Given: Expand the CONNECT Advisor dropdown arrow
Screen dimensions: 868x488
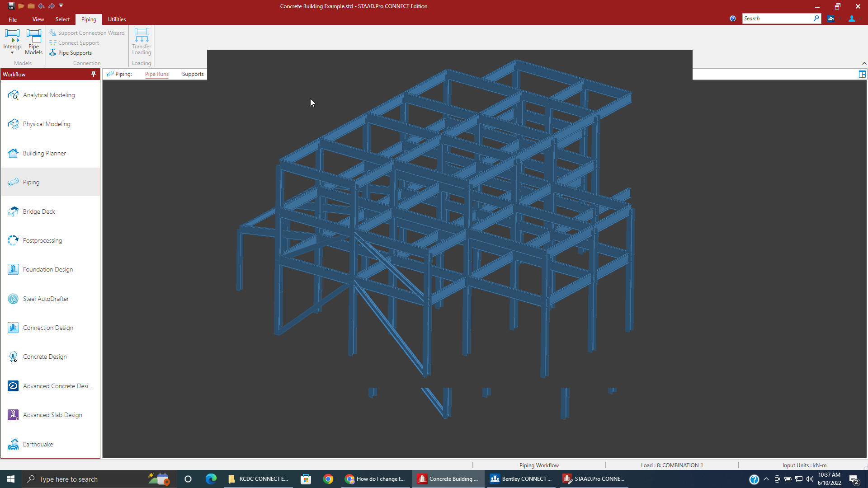Looking at the screenshot, I should click(839, 19).
